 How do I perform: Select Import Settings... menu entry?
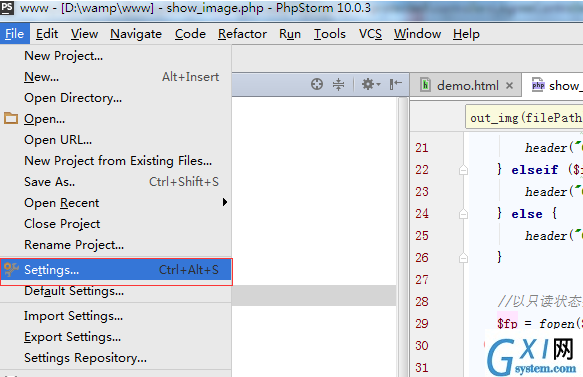(x=116, y=316)
